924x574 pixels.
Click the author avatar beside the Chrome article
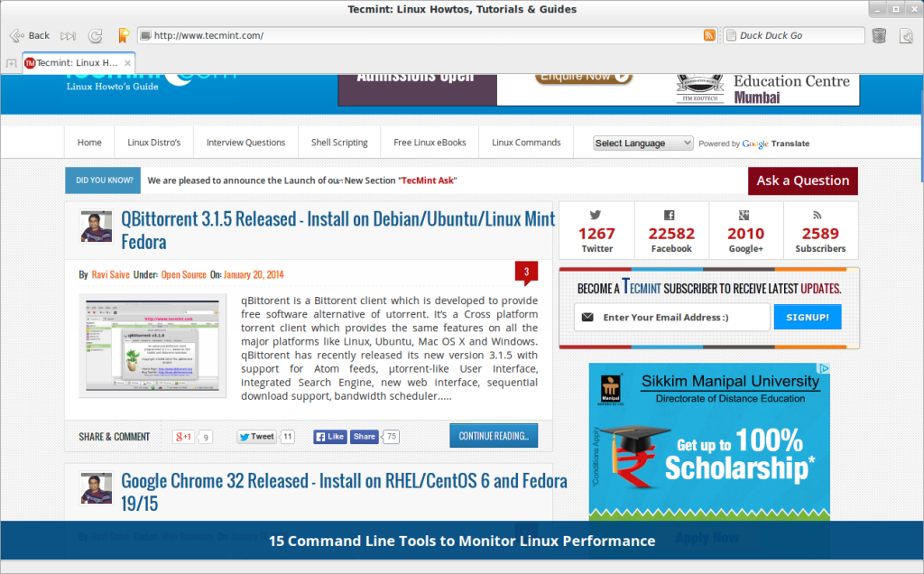(x=96, y=488)
